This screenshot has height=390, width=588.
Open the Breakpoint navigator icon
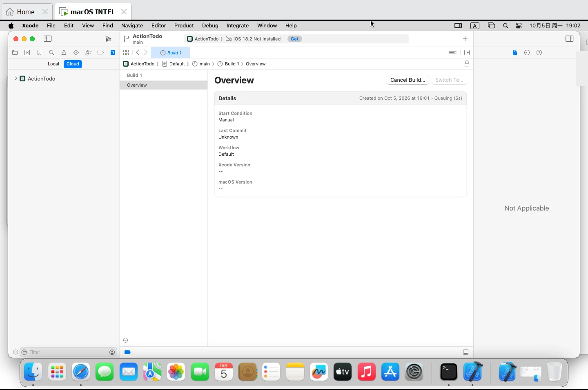click(x=100, y=53)
